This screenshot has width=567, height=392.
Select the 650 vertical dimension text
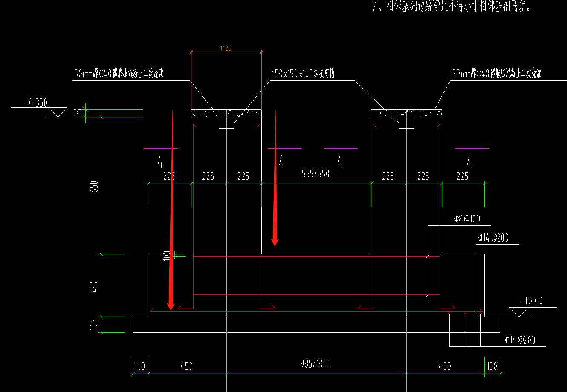coord(94,187)
